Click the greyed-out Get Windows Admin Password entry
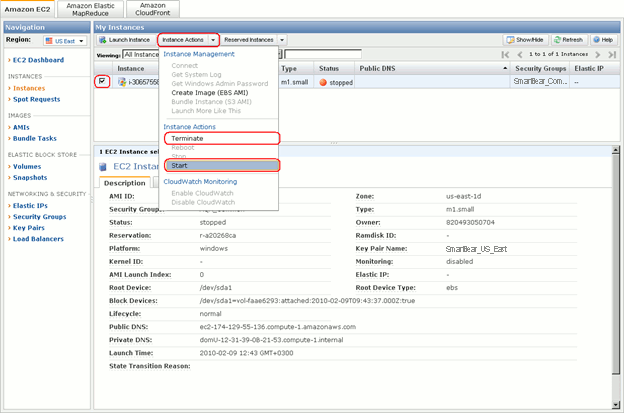This screenshot has width=625, height=414. click(220, 84)
